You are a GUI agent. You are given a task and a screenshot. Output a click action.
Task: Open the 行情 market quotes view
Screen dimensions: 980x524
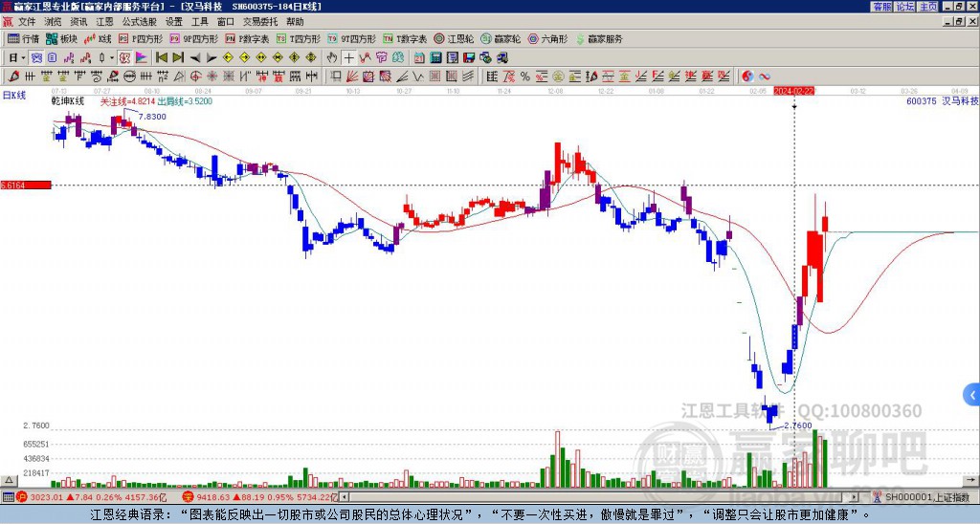pos(23,39)
